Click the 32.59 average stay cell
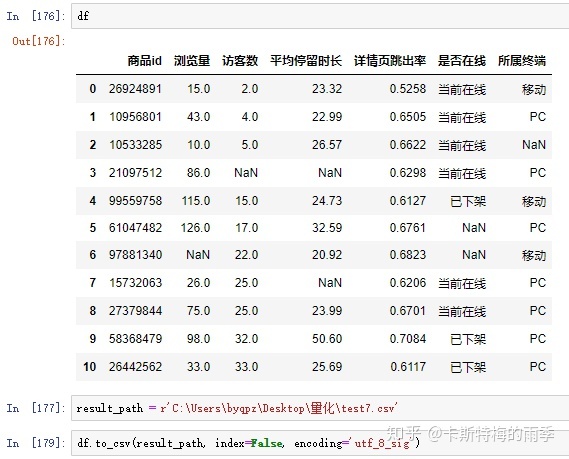 (x=327, y=228)
